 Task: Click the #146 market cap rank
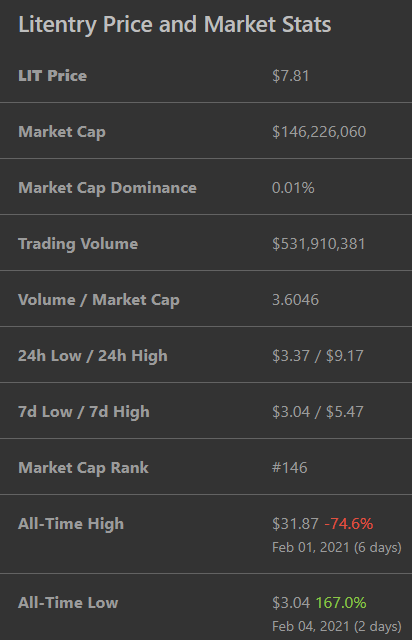[290, 467]
